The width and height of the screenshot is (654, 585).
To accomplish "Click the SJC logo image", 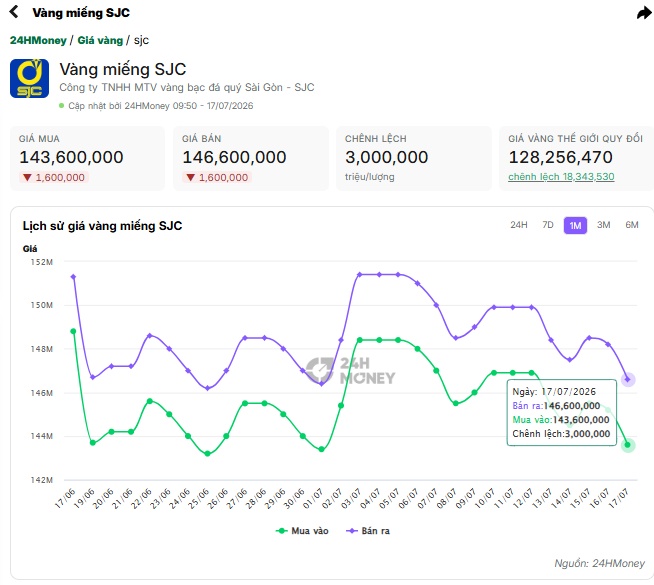I will click(x=29, y=78).
